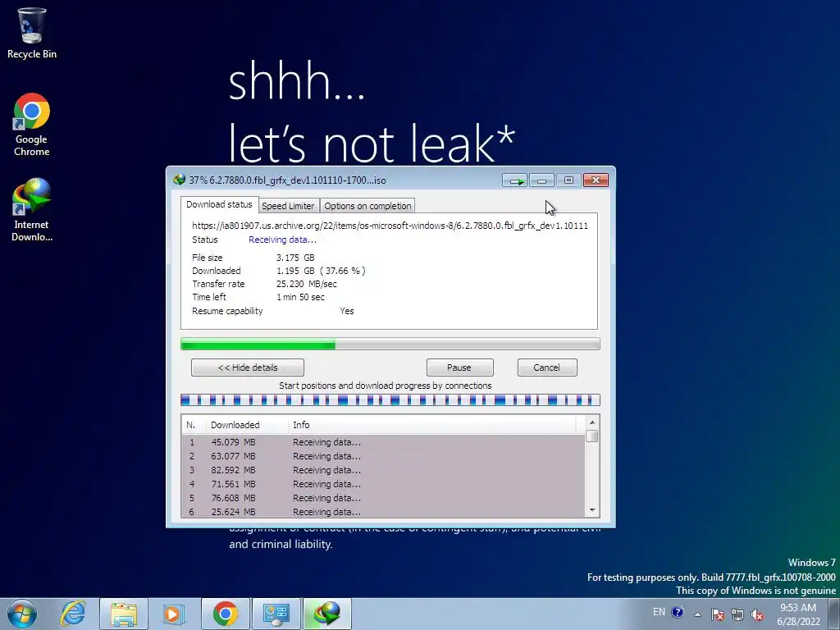Image resolution: width=840 pixels, height=630 pixels.
Task: Click the muted volume tray icon
Action: point(757,614)
